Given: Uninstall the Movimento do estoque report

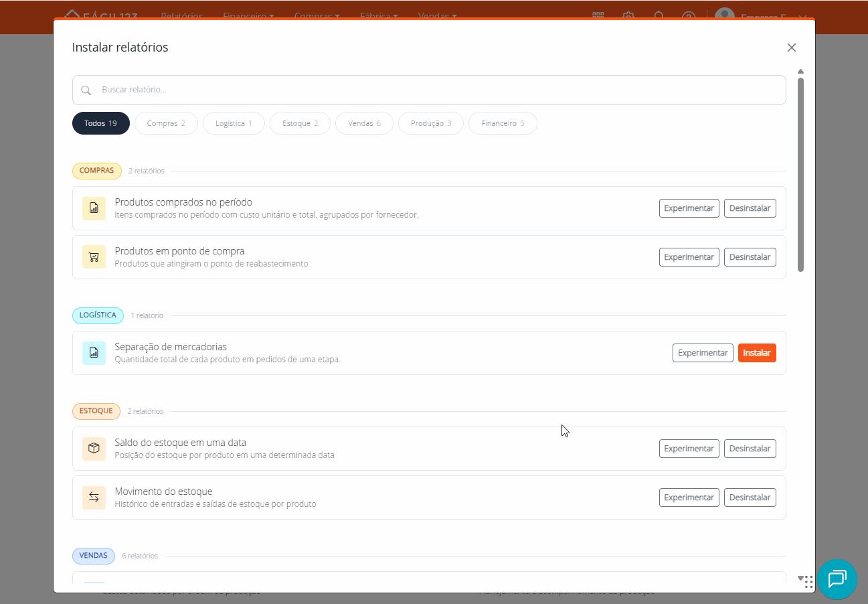Looking at the screenshot, I should (750, 498).
